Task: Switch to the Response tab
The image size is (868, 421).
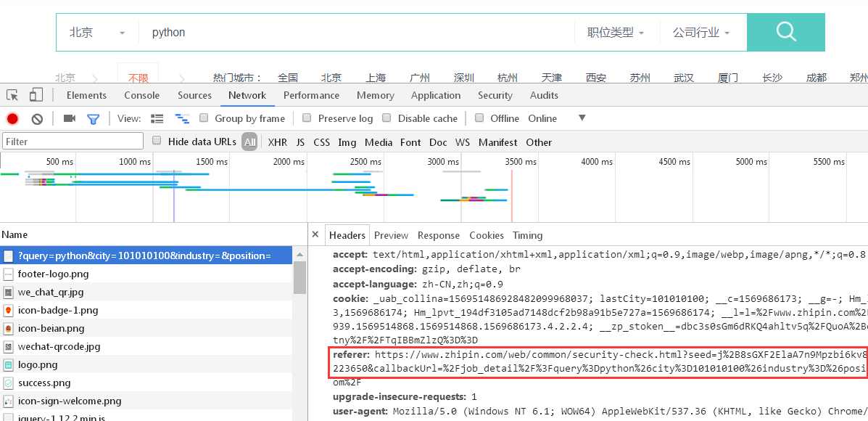Action: point(439,235)
